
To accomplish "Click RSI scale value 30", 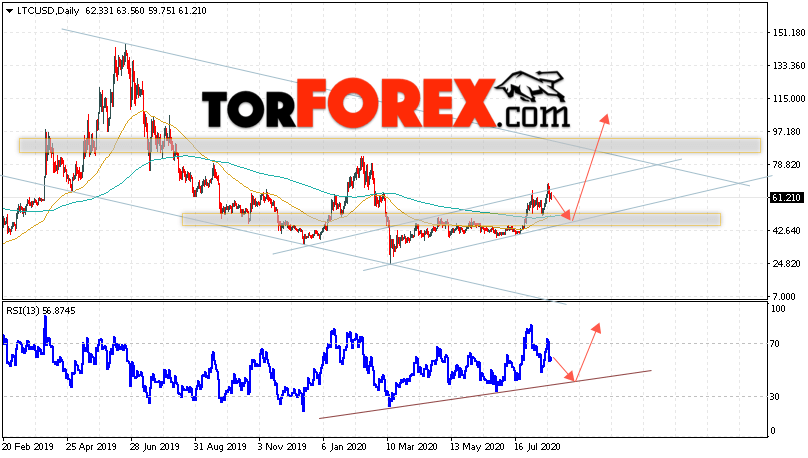I will [777, 397].
